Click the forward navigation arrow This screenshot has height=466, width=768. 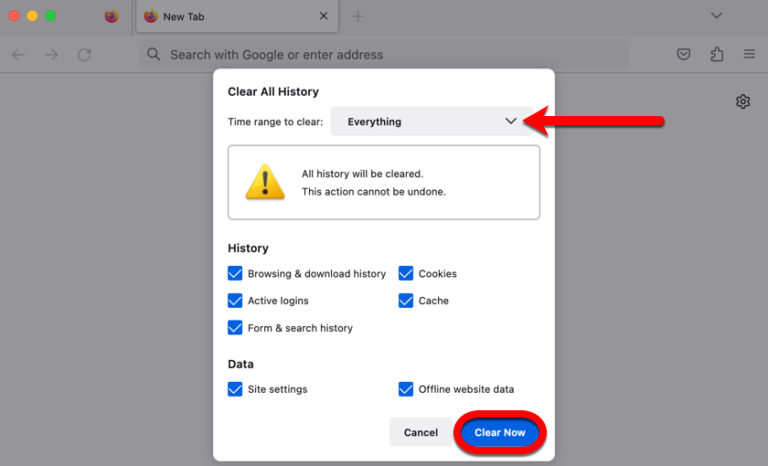click(51, 54)
